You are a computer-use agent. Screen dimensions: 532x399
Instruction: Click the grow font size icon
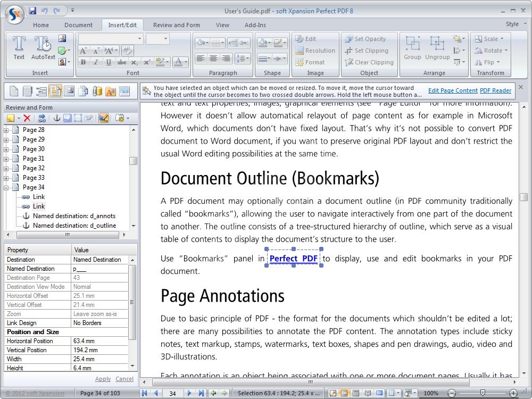83,51
